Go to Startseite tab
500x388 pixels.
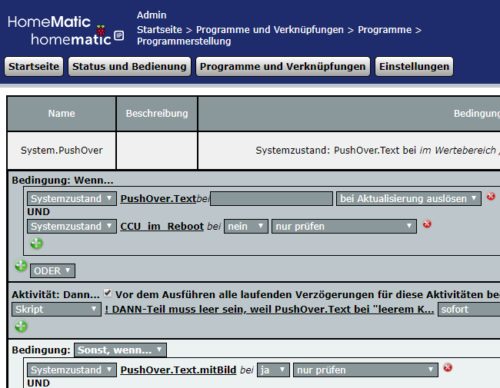coord(34,66)
